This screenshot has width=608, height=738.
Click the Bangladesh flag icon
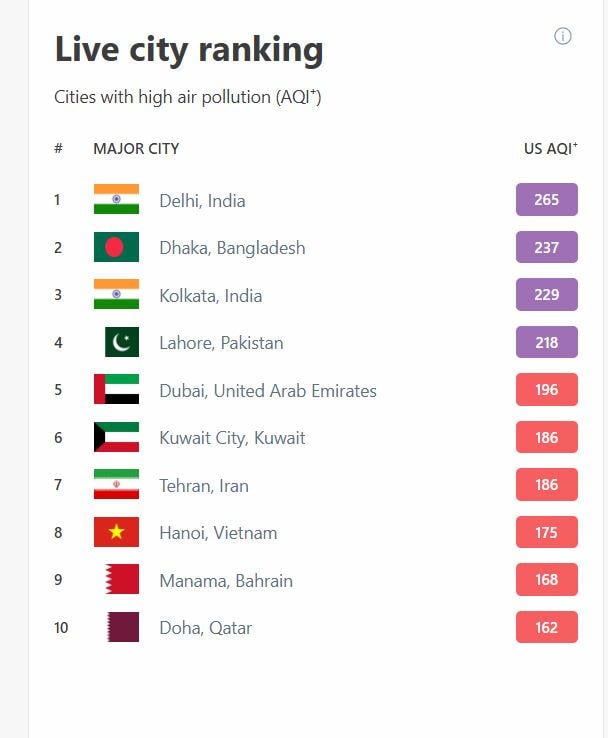tap(116, 247)
